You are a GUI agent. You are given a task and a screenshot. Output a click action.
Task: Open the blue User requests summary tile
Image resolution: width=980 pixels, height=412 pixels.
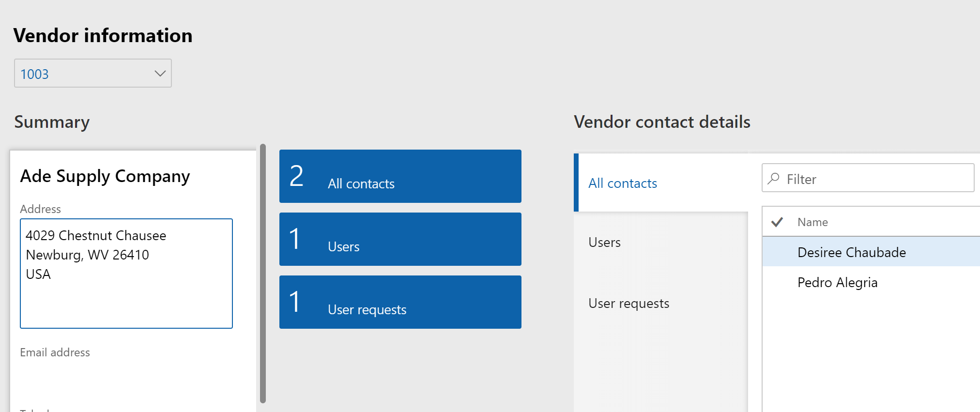pos(400,302)
